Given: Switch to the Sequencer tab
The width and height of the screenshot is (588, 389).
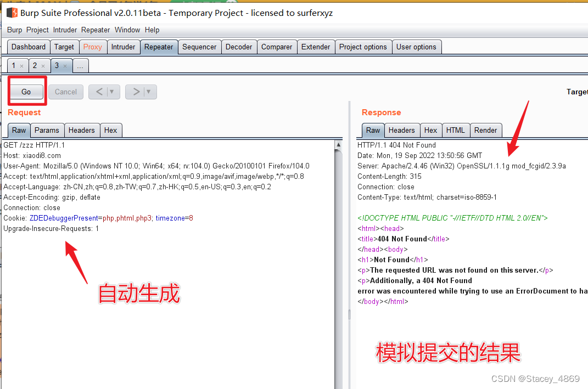Looking at the screenshot, I should [199, 47].
